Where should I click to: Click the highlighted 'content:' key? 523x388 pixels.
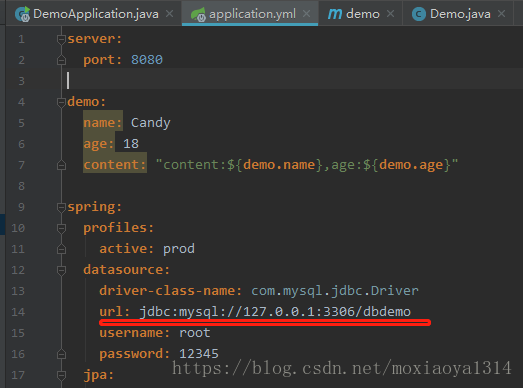coord(115,165)
